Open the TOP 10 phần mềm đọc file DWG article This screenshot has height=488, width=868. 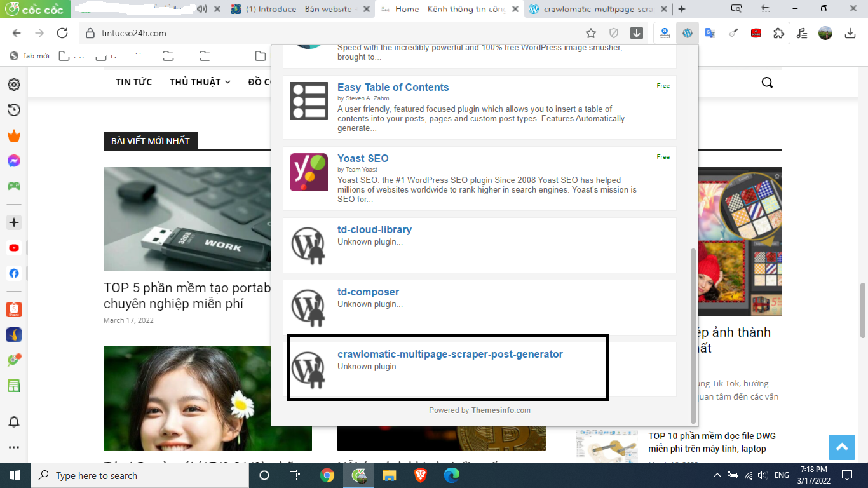click(712, 442)
